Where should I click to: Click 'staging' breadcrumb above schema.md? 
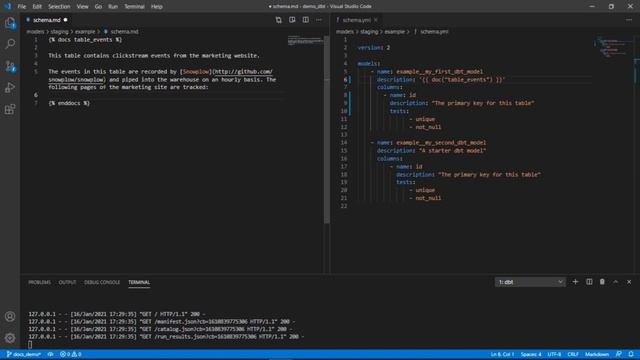pyautogui.click(x=59, y=32)
